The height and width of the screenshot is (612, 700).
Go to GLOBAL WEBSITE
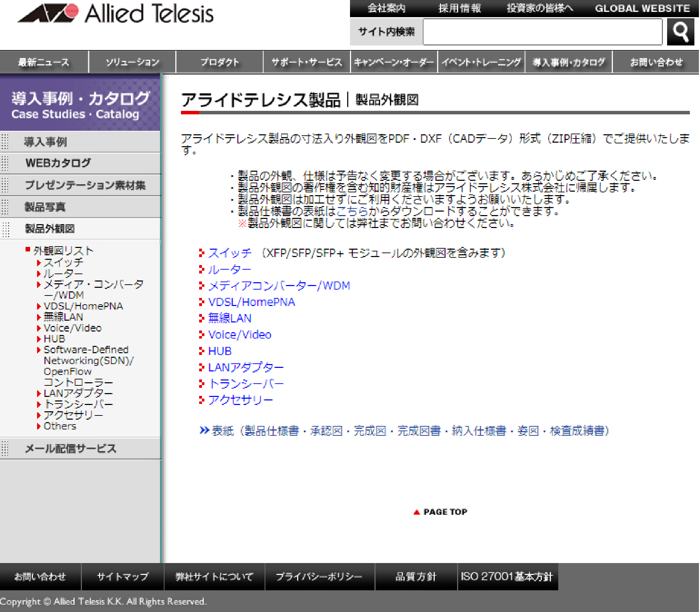click(643, 8)
